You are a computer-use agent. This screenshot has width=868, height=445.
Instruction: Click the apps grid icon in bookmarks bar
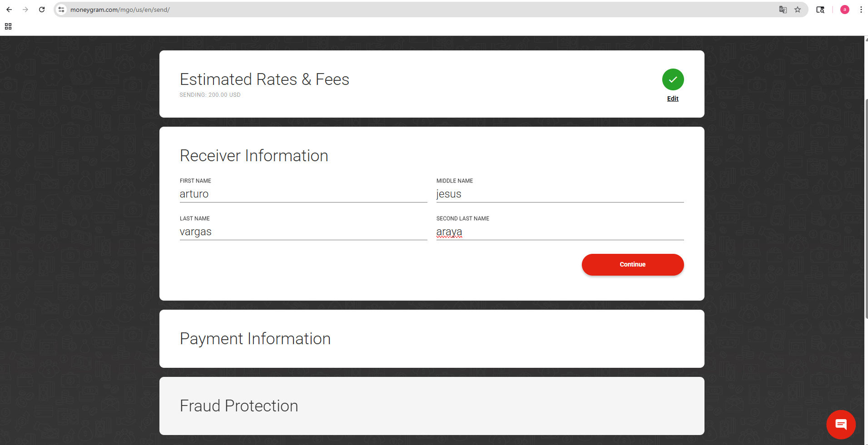(x=8, y=26)
